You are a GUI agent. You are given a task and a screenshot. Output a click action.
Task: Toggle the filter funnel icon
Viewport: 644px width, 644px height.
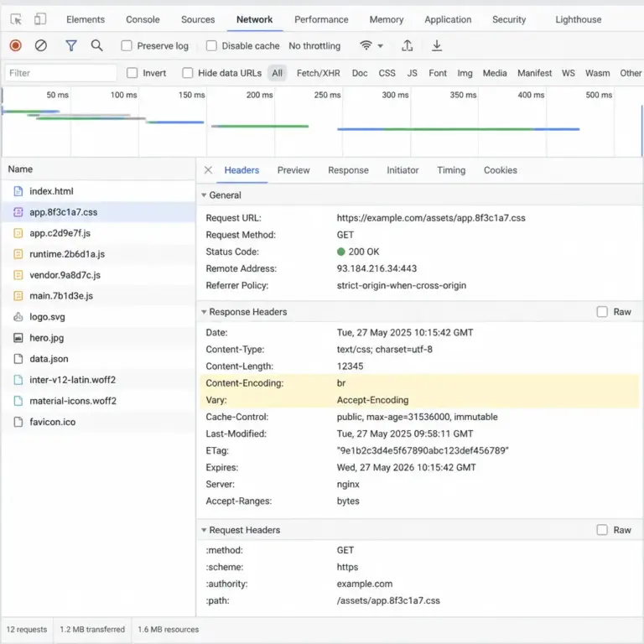pos(71,45)
